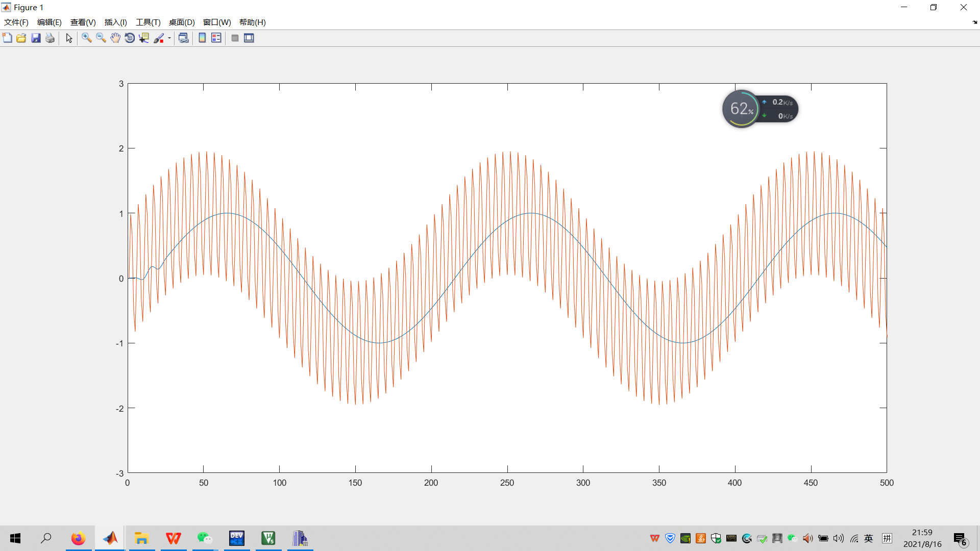Viewport: 980px width, 551px height.
Task: Click the Link Plot toolbar icon
Action: tap(184, 38)
